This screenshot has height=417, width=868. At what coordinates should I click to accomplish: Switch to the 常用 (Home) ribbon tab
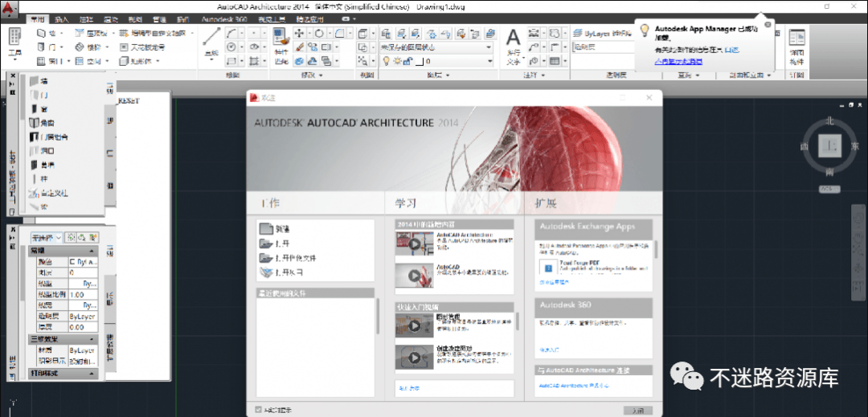point(39,18)
